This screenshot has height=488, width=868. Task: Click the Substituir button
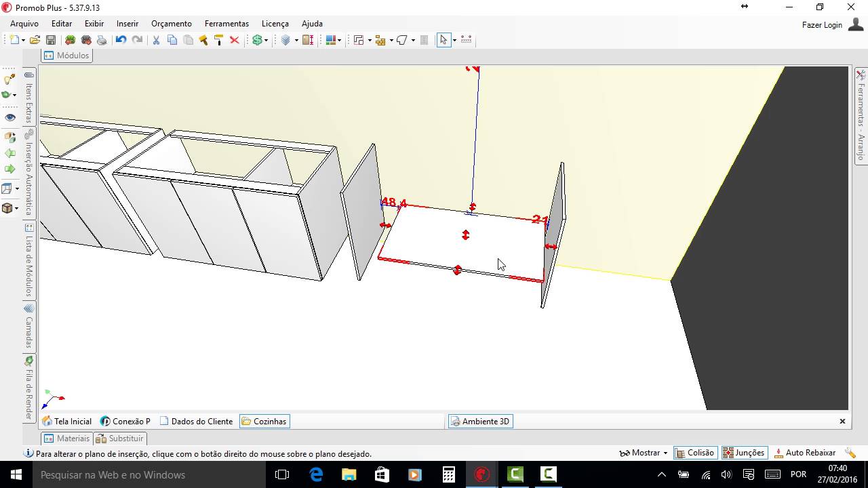pos(119,439)
